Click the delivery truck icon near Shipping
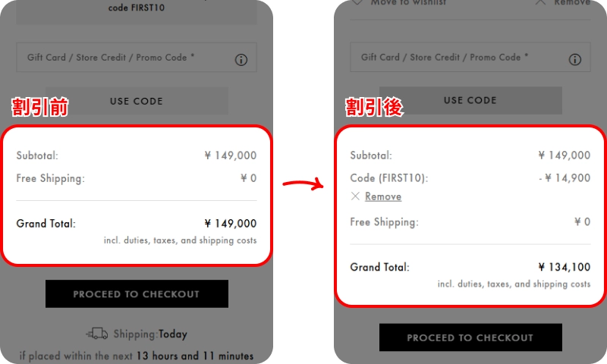The height and width of the screenshot is (364, 607). pos(97,334)
